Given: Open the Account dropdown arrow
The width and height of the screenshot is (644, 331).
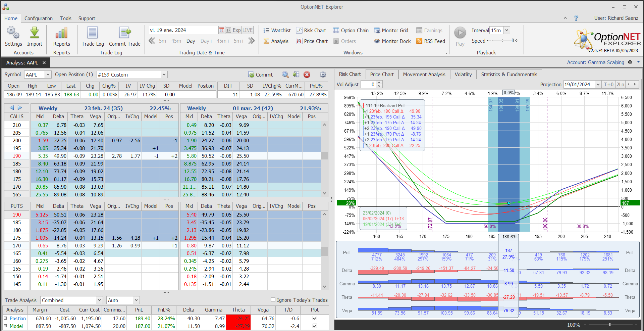Looking at the screenshot, I should click(639, 62).
